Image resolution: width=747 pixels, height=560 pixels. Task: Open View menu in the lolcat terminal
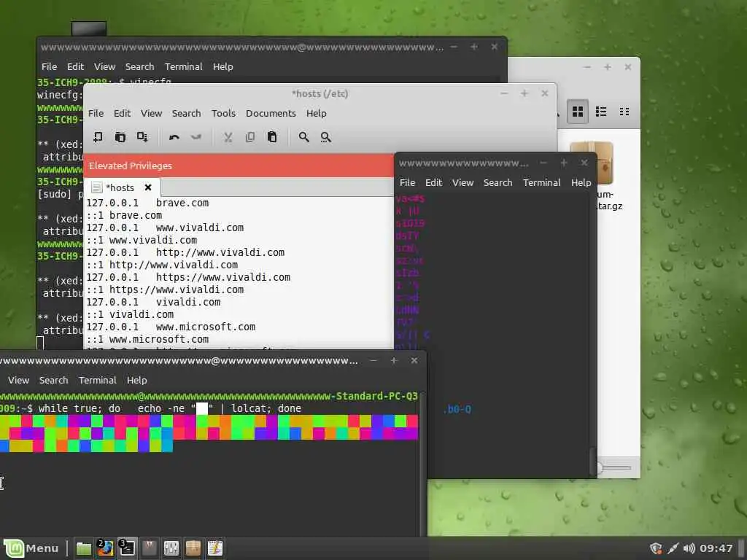point(18,380)
